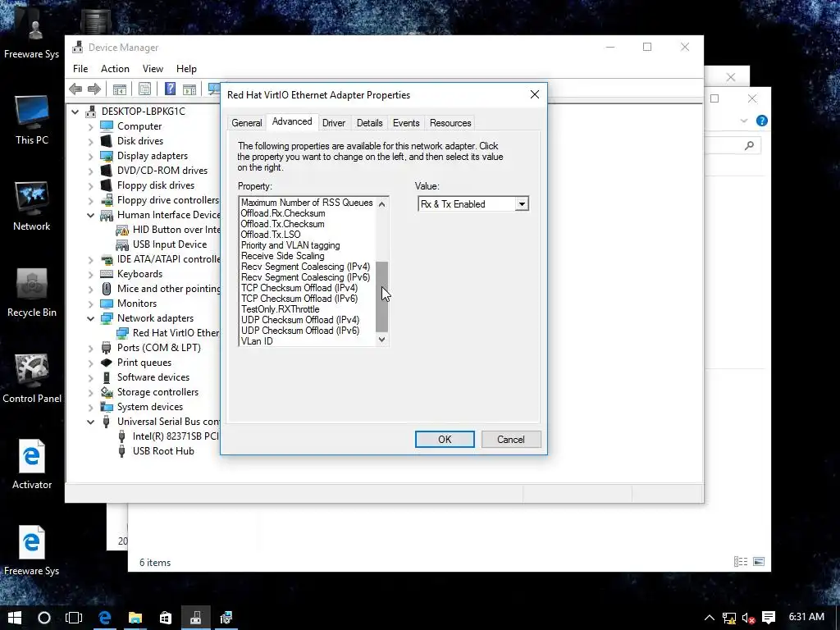This screenshot has height=630, width=840.
Task: Switch Explorer to large icons view button
Action: pyautogui.click(x=759, y=561)
